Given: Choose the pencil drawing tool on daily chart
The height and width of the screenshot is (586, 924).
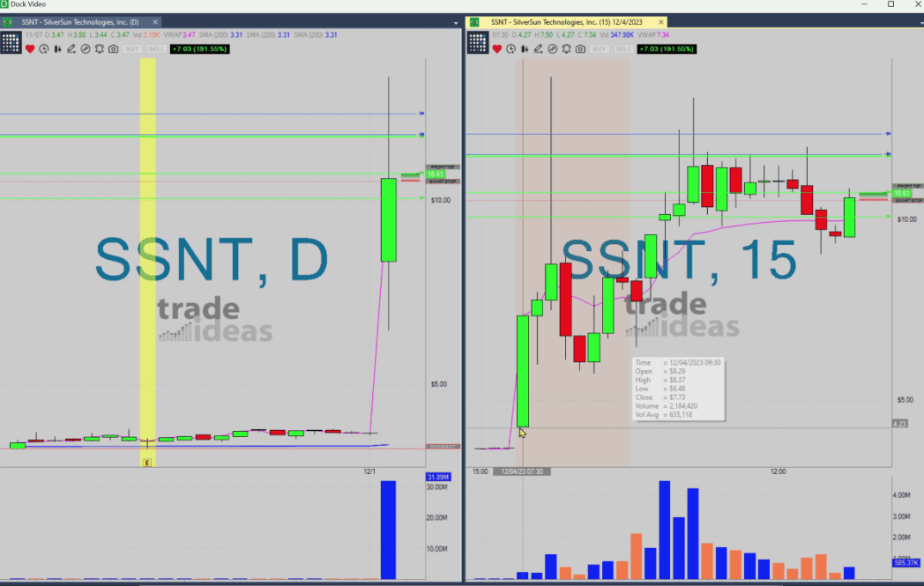Looking at the screenshot, I should (71, 48).
